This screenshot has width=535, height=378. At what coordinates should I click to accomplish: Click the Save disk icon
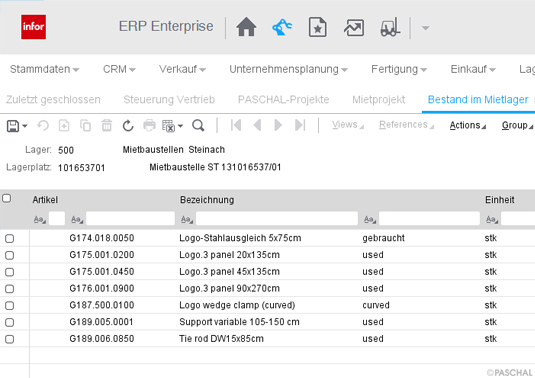13,126
